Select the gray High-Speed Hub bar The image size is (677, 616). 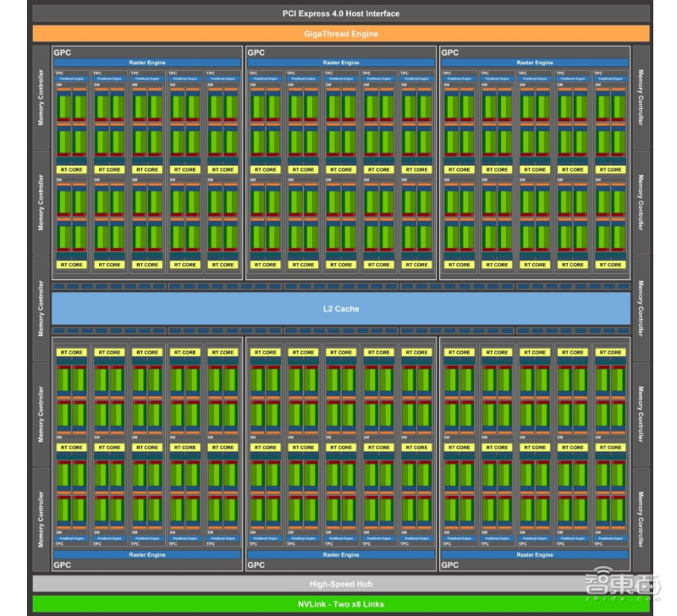341,584
